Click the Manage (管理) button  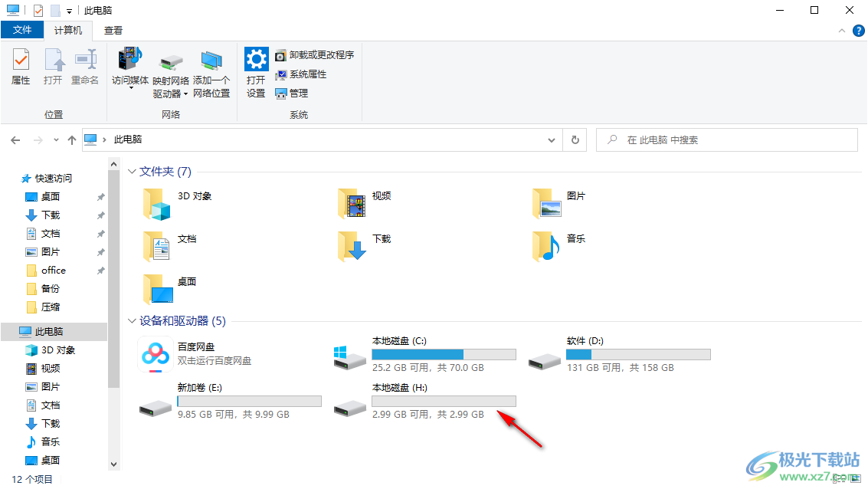(x=292, y=93)
